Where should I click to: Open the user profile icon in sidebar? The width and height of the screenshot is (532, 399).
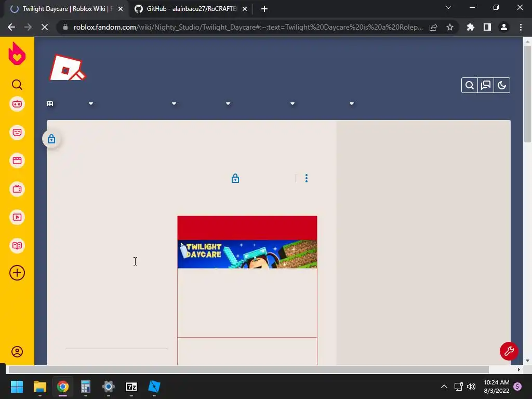click(x=17, y=352)
